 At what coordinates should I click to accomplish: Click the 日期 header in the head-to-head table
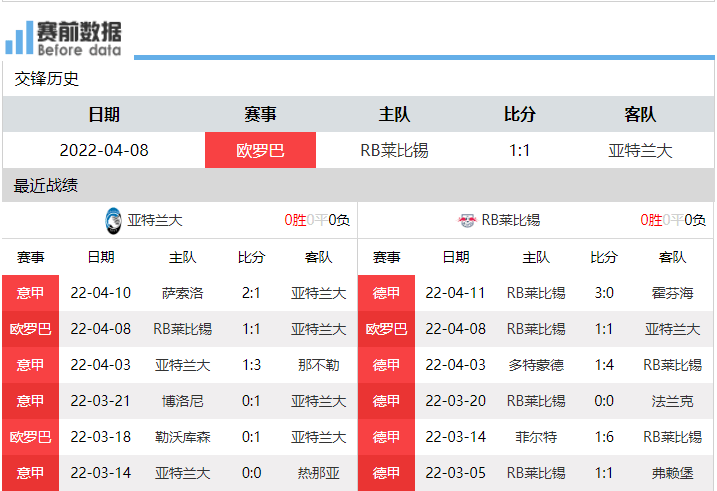coord(104,114)
